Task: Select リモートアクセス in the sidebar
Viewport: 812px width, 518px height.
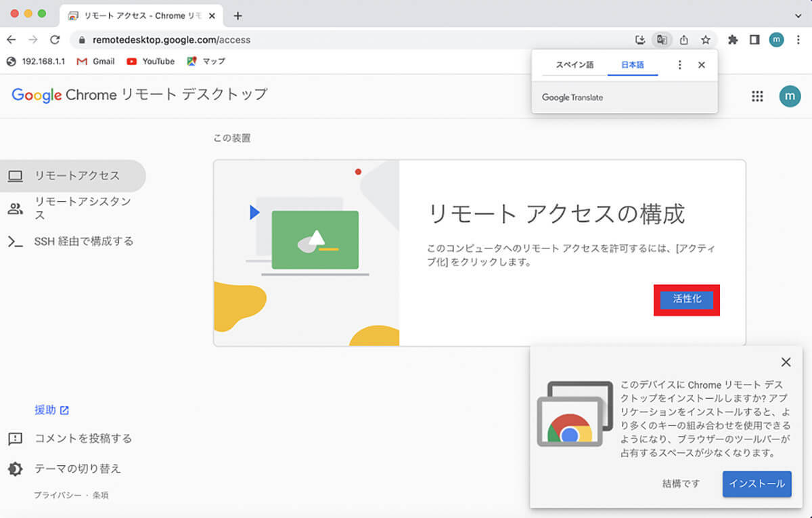Action: pyautogui.click(x=73, y=176)
